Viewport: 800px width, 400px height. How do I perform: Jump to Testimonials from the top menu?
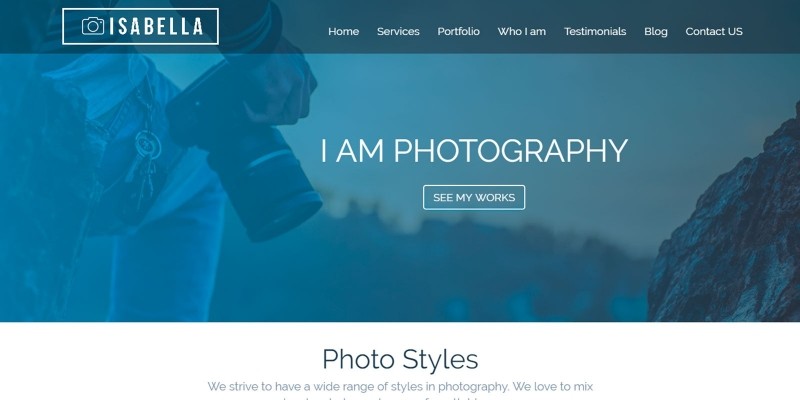coord(595,31)
